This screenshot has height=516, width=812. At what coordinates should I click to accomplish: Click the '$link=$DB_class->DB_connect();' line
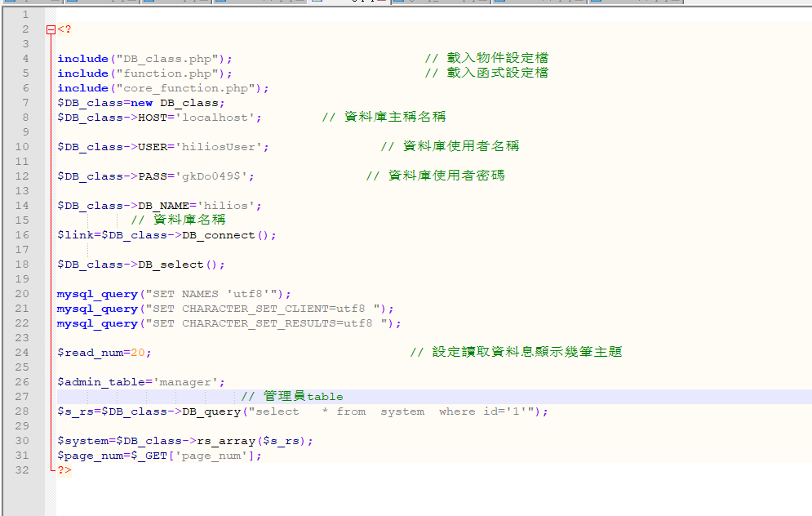(x=166, y=235)
